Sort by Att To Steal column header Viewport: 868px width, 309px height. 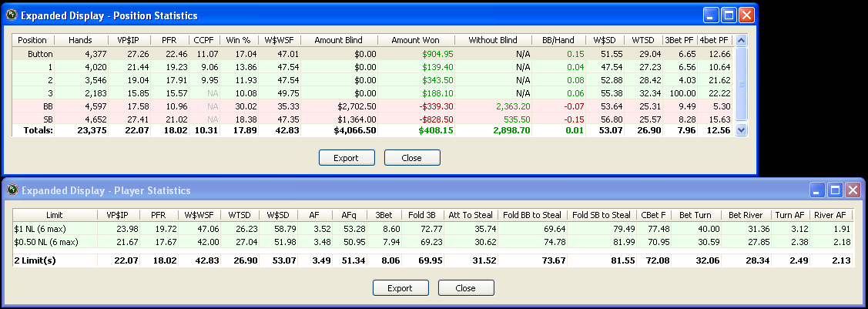pos(471,215)
